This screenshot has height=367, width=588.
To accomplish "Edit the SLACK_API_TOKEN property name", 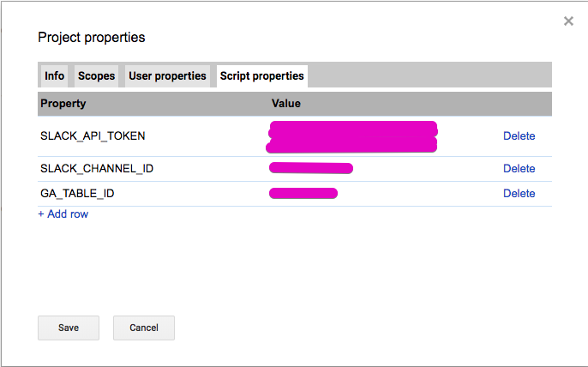I will click(93, 136).
